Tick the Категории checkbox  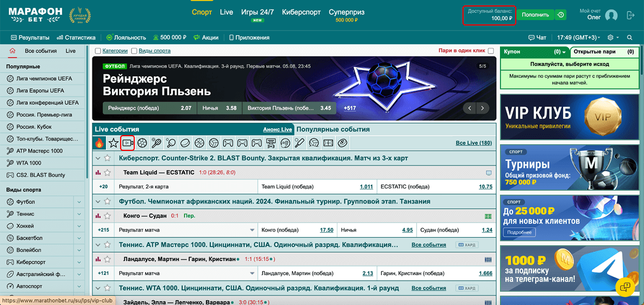pyautogui.click(x=98, y=51)
